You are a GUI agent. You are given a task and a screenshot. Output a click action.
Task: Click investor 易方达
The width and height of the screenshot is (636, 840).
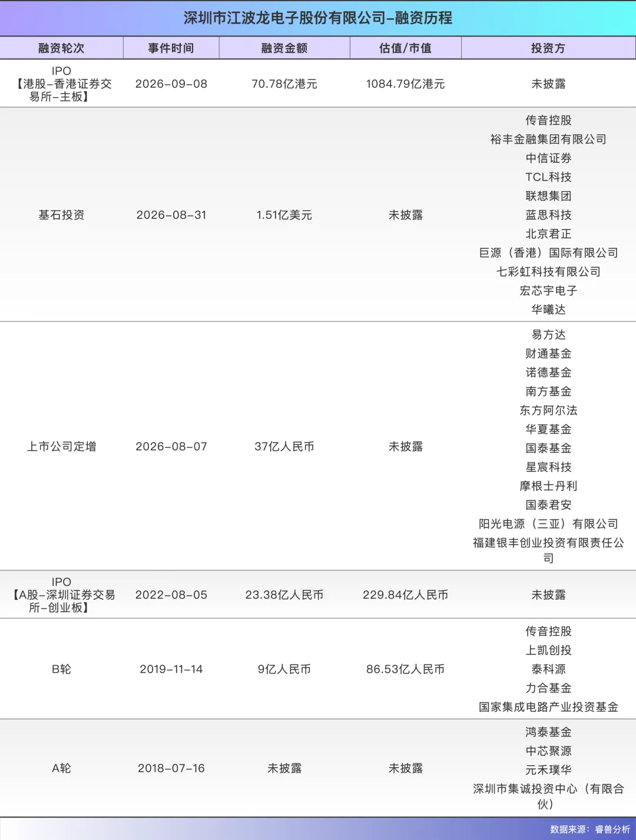tap(548, 334)
